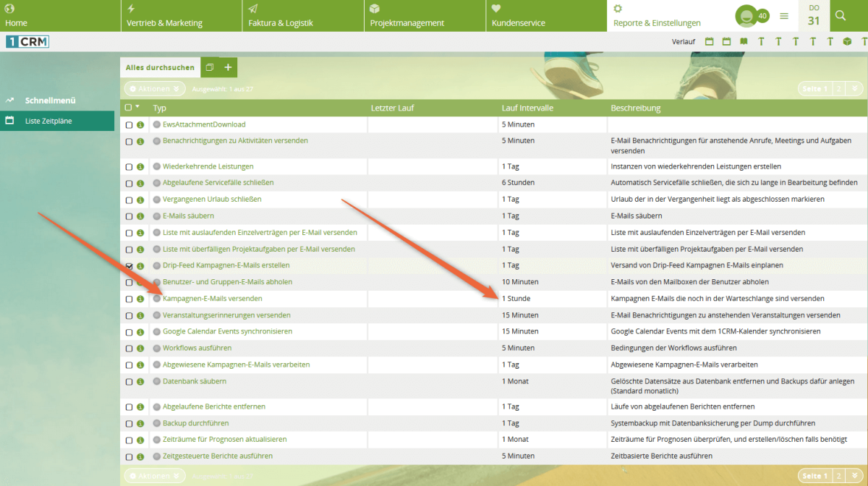The height and width of the screenshot is (486, 868).
Task: Click the 6 Stunden interval cell
Action: [518, 183]
